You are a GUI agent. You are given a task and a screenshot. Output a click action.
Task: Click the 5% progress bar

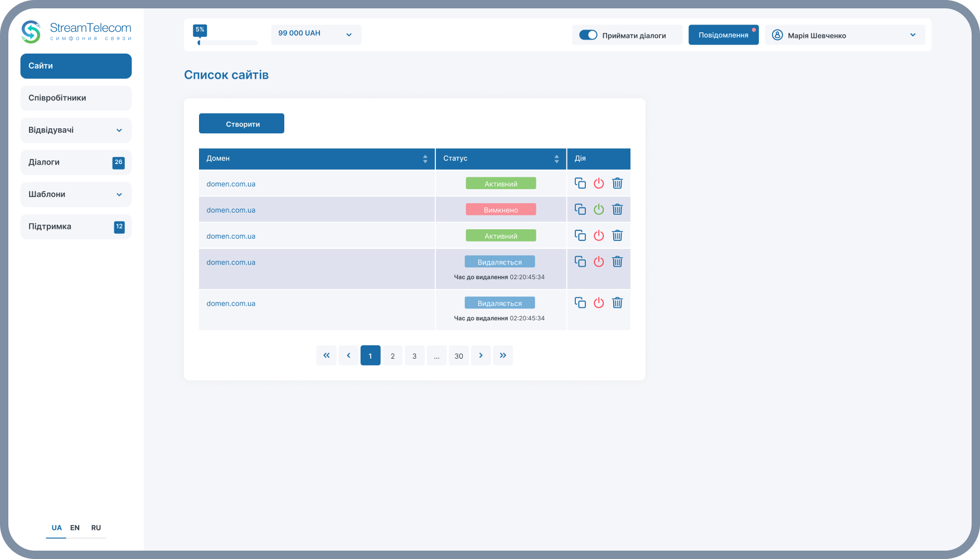227,42
